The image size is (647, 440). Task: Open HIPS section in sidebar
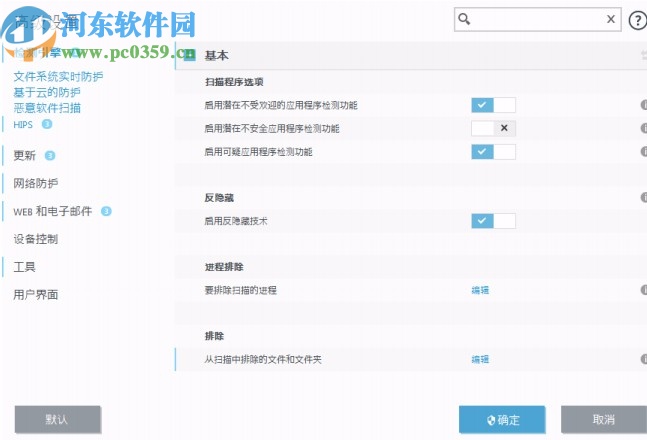point(23,124)
